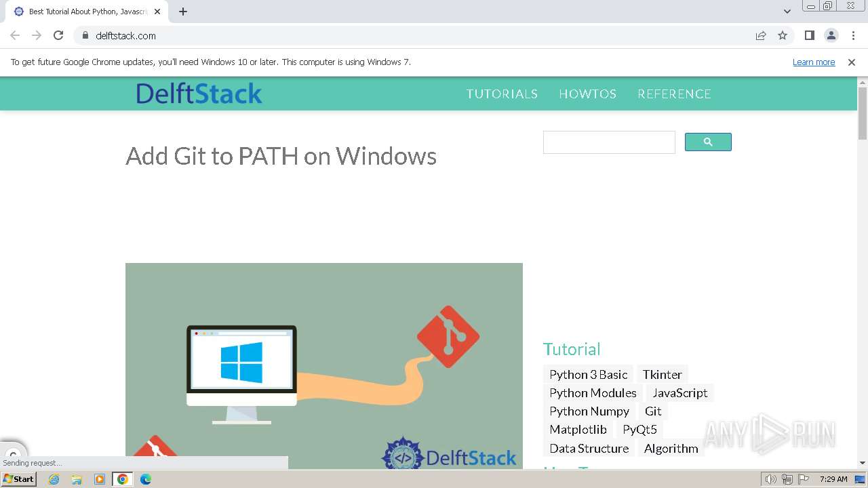
Task: Open the Tkinter tutorial tag
Action: [x=663, y=374]
